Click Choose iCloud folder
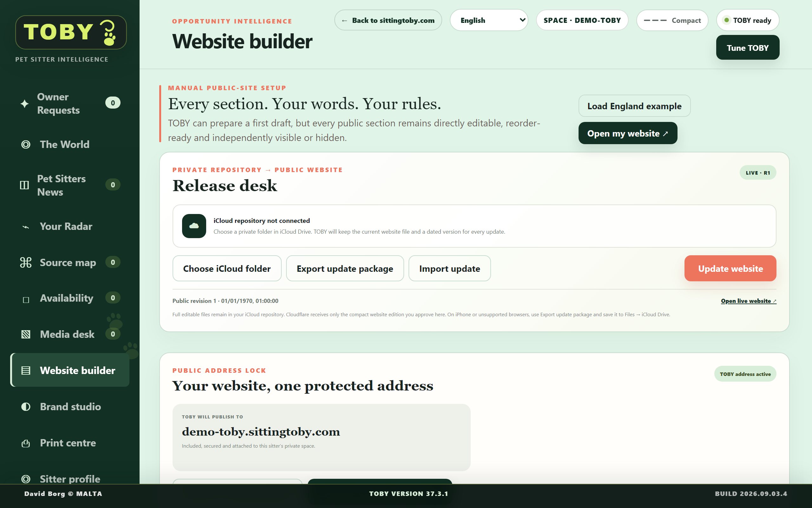Image resolution: width=812 pixels, height=508 pixels. pos(227,269)
